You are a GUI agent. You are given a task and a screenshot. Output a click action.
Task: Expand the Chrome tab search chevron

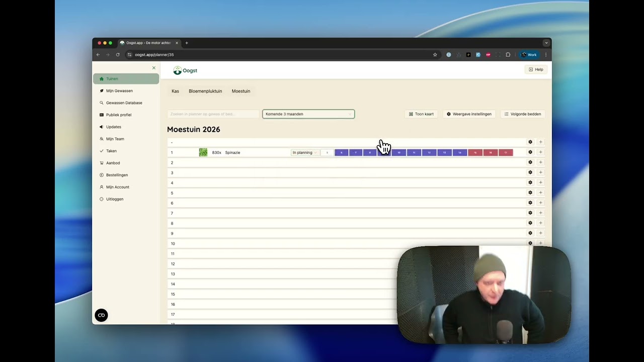(546, 43)
